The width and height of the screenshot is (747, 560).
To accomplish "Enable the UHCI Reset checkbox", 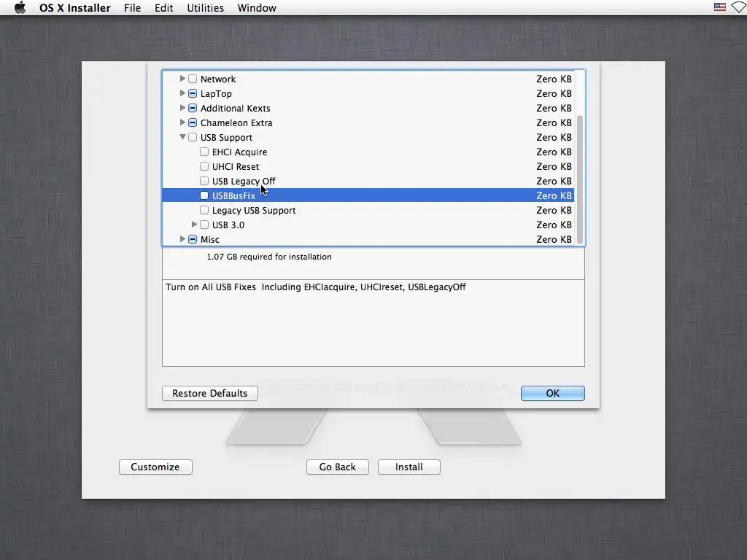I will [x=204, y=166].
